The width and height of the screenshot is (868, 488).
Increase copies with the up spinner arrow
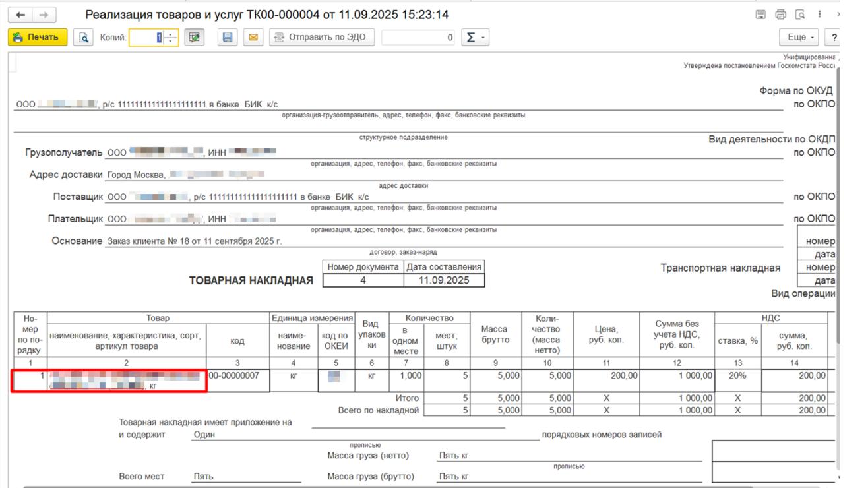[x=171, y=34]
